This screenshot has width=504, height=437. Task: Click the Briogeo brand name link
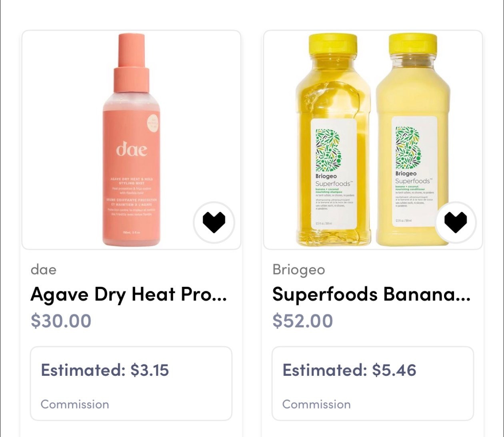tap(298, 269)
